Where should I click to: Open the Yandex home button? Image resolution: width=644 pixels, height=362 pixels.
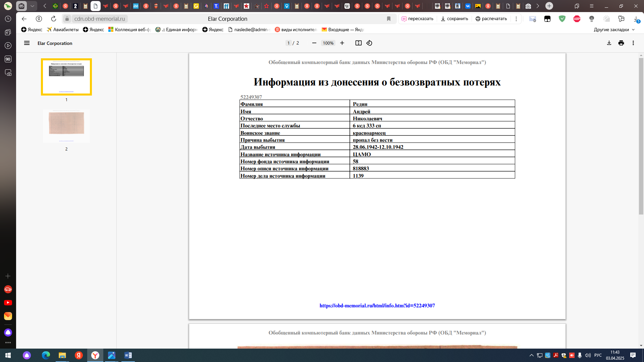click(39, 19)
